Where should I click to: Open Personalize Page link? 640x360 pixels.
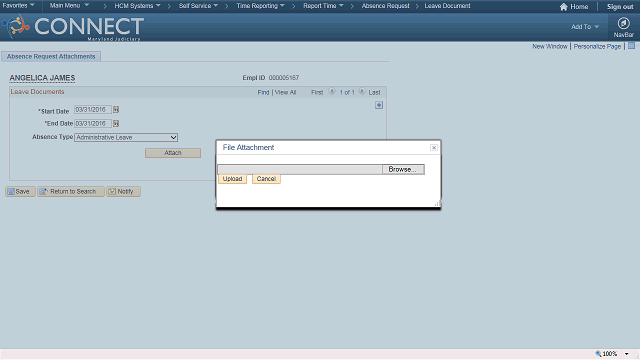597,47
